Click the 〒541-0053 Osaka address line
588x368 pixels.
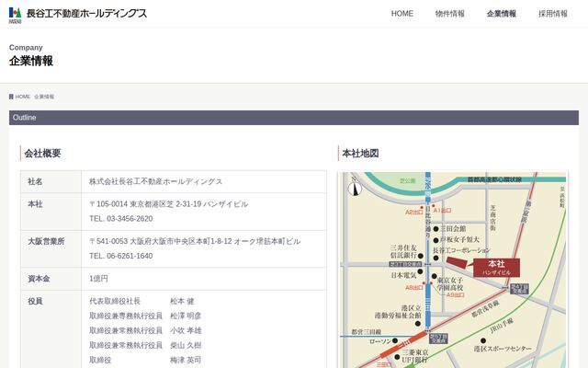[x=195, y=241]
